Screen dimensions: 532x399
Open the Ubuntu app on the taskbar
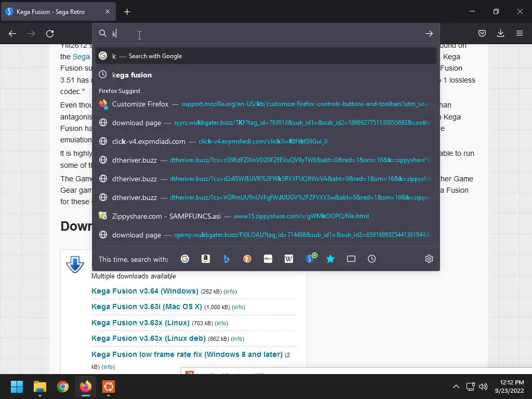pos(109,387)
